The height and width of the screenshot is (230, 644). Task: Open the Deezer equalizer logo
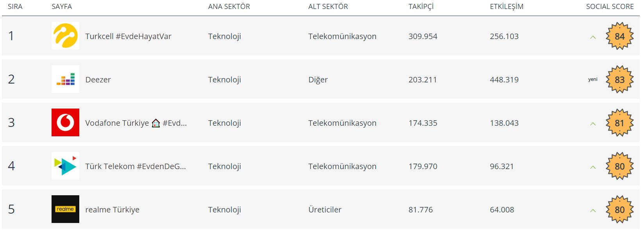coord(65,79)
